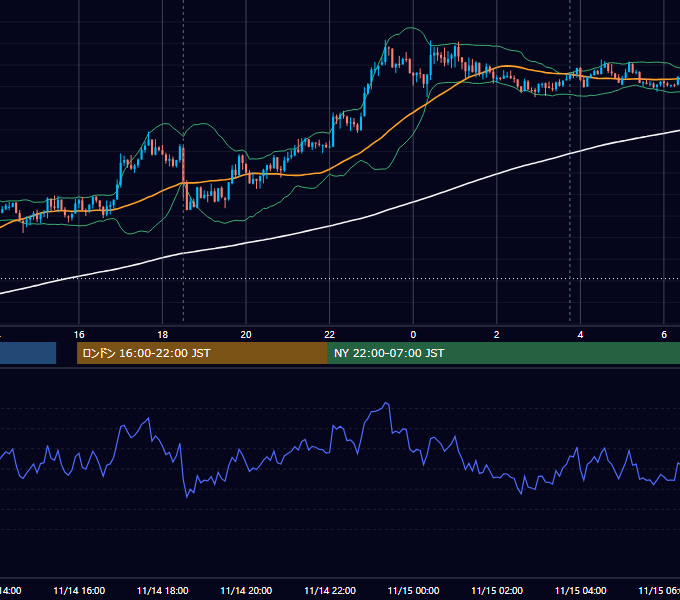
Task: Click the '11/14 18:00' bottom axis label
Action: point(163,590)
